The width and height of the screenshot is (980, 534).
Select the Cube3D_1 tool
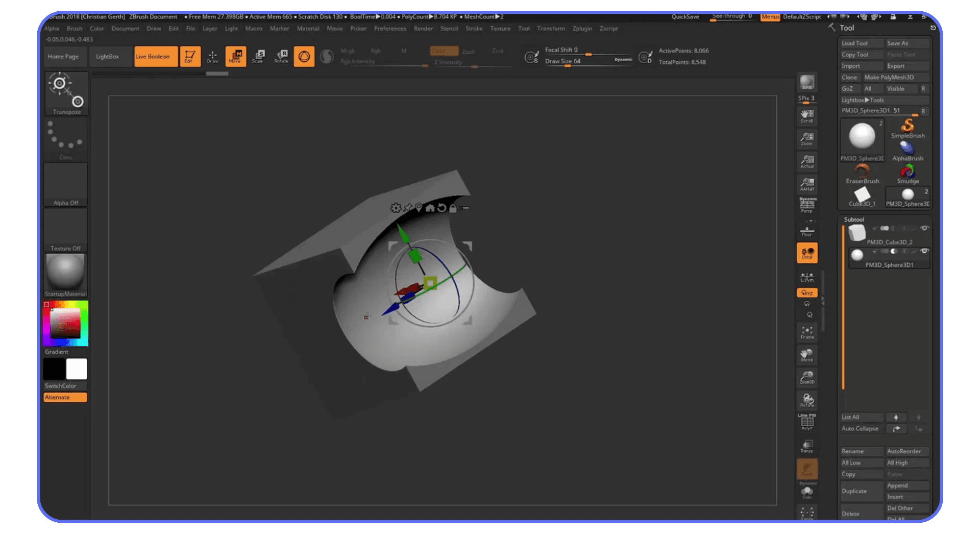tap(863, 197)
